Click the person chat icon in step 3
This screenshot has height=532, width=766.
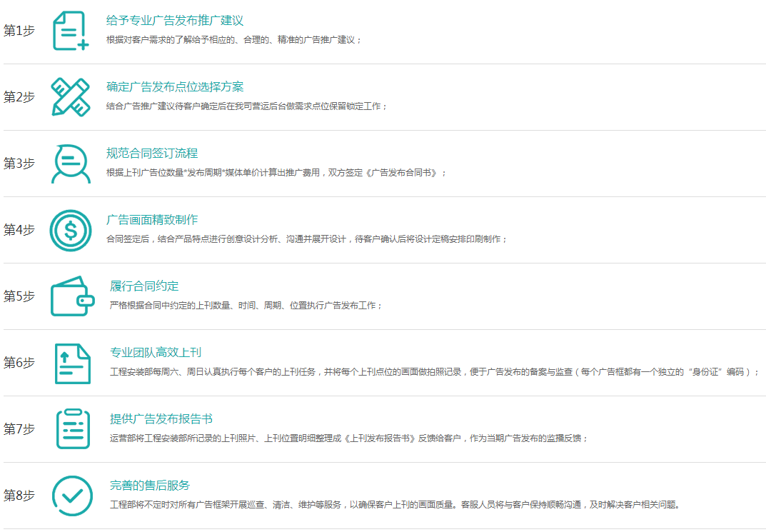point(71,164)
